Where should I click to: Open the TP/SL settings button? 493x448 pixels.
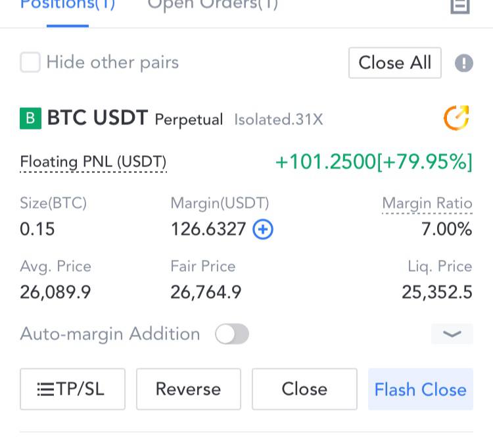tap(72, 389)
